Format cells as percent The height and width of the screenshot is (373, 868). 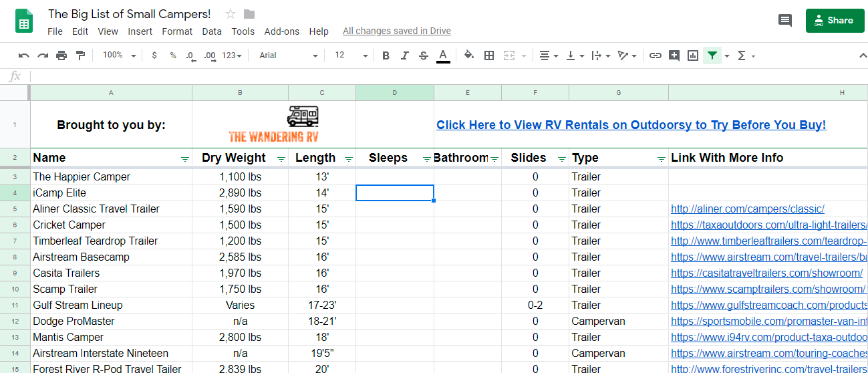[x=173, y=55]
